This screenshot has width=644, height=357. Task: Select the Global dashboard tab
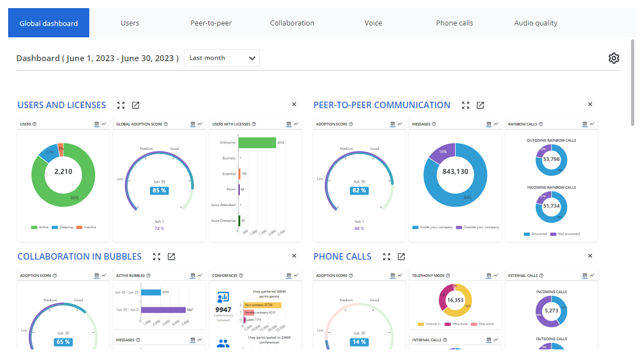(49, 23)
